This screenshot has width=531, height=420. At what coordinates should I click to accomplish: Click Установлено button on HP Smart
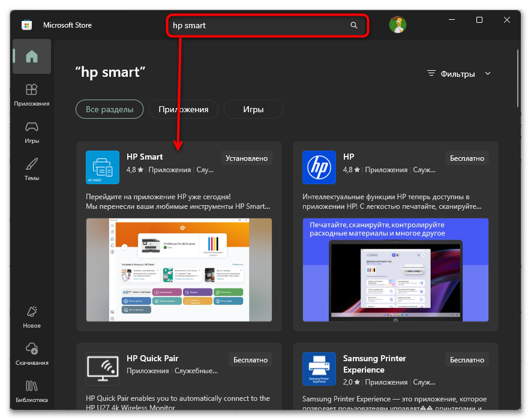[247, 158]
